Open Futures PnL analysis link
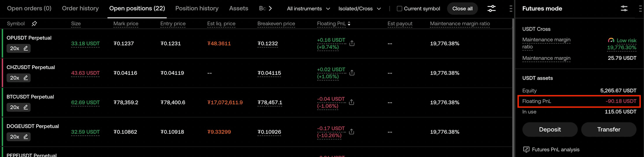The image size is (644, 157). point(555,149)
